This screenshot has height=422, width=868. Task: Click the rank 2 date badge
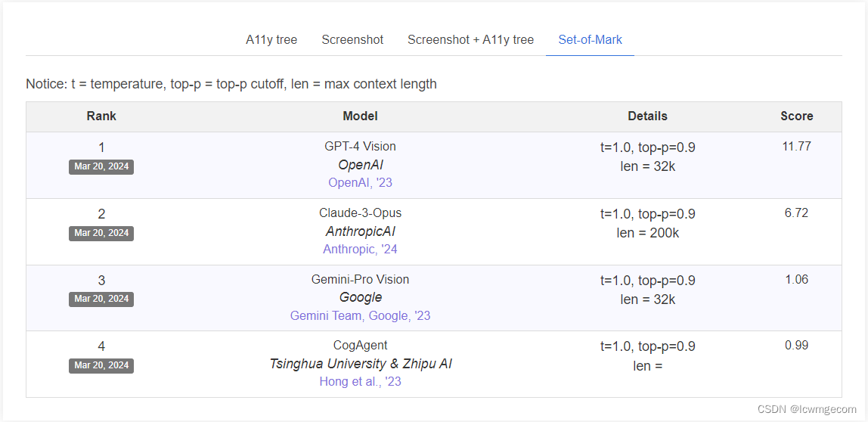(101, 233)
